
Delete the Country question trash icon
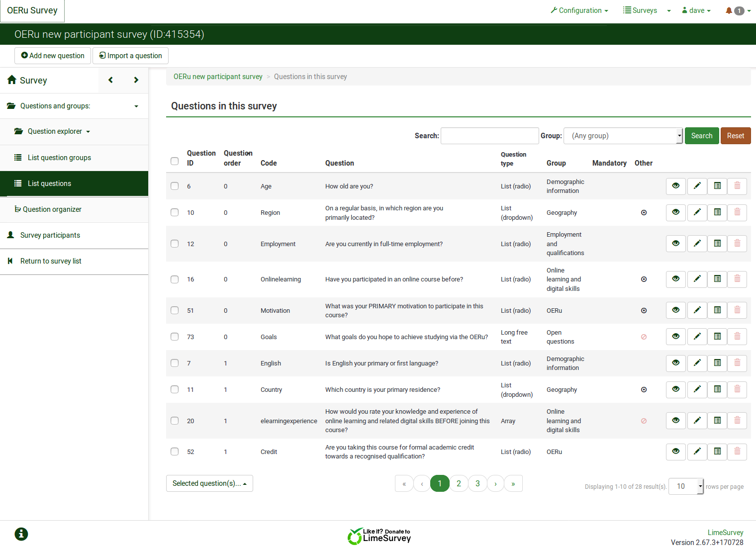(x=737, y=389)
